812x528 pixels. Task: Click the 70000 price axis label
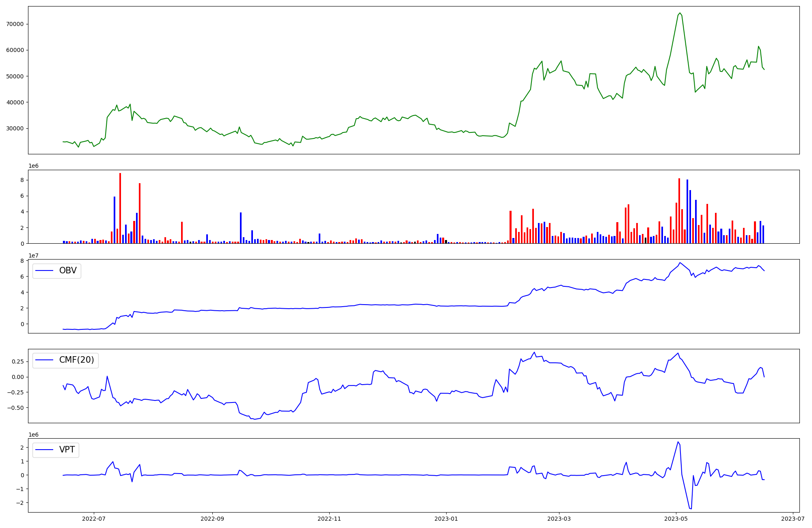coord(15,24)
